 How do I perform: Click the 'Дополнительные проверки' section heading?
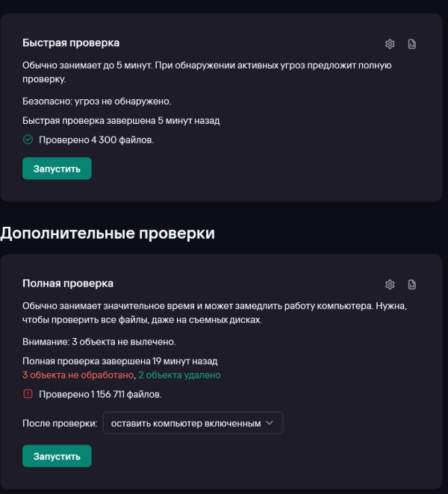108,233
